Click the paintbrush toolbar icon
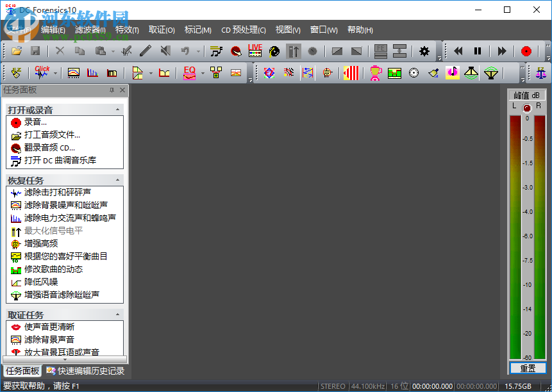The width and height of the screenshot is (552, 392). pos(433,73)
